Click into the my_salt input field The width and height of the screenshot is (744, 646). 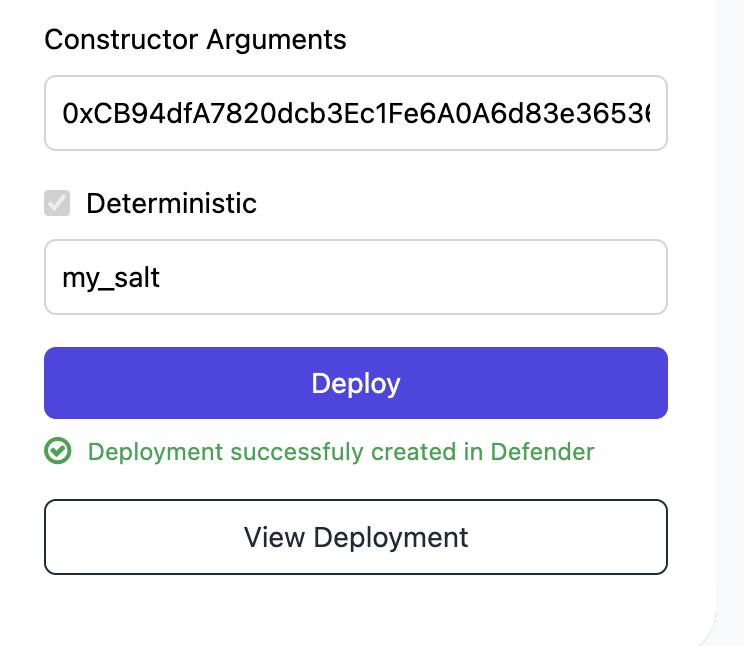click(356, 277)
